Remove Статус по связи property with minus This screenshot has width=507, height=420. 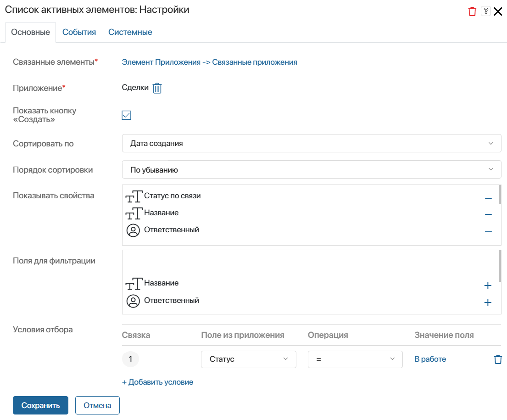[x=488, y=198]
